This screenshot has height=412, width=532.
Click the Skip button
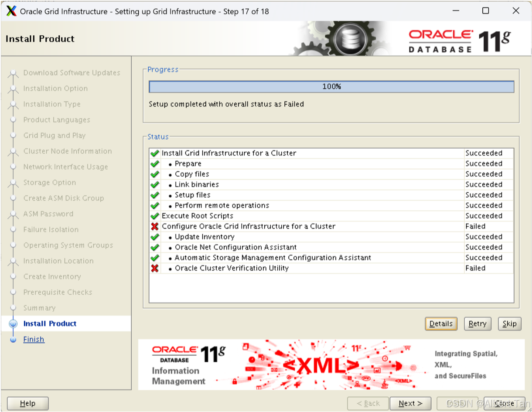pos(509,323)
